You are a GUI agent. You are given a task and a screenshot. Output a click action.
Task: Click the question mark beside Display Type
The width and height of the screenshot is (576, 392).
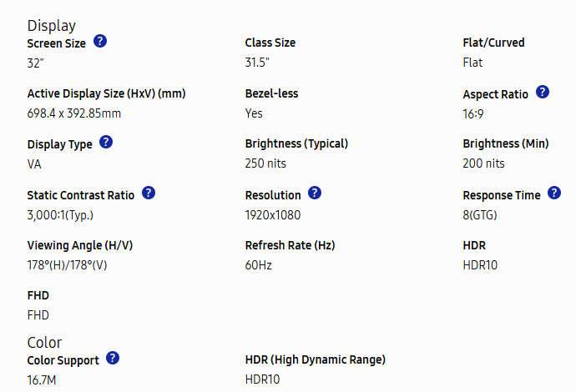pyautogui.click(x=106, y=142)
